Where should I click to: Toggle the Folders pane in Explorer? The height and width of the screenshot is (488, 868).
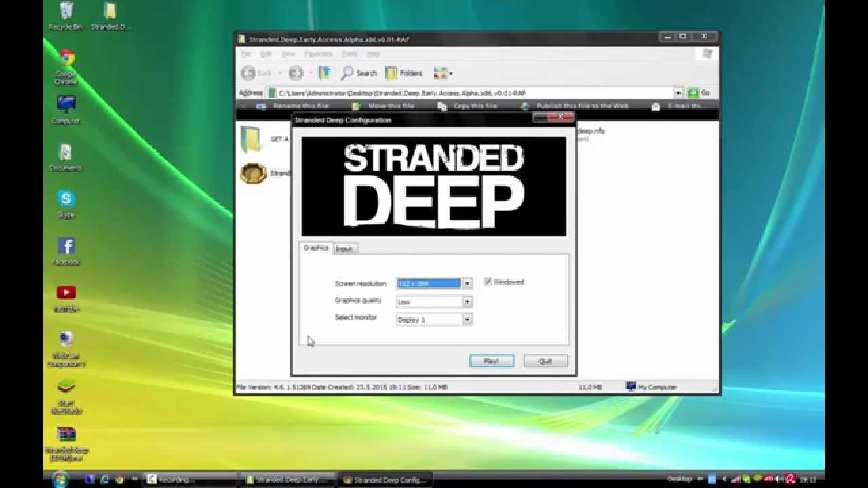click(404, 73)
